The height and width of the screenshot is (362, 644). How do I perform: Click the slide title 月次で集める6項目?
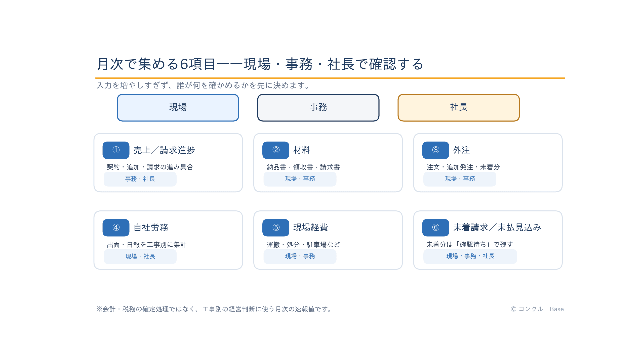(x=260, y=64)
